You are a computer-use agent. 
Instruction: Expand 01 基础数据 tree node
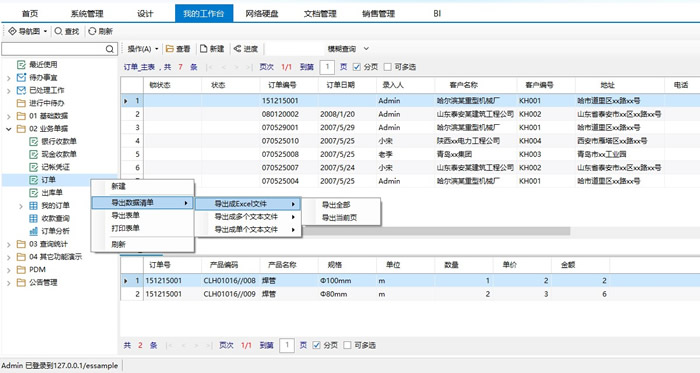[8, 116]
